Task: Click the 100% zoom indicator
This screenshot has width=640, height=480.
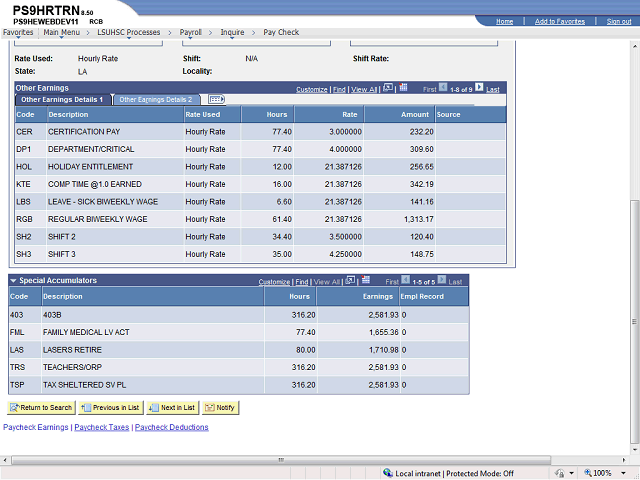Action: pyautogui.click(x=598, y=473)
